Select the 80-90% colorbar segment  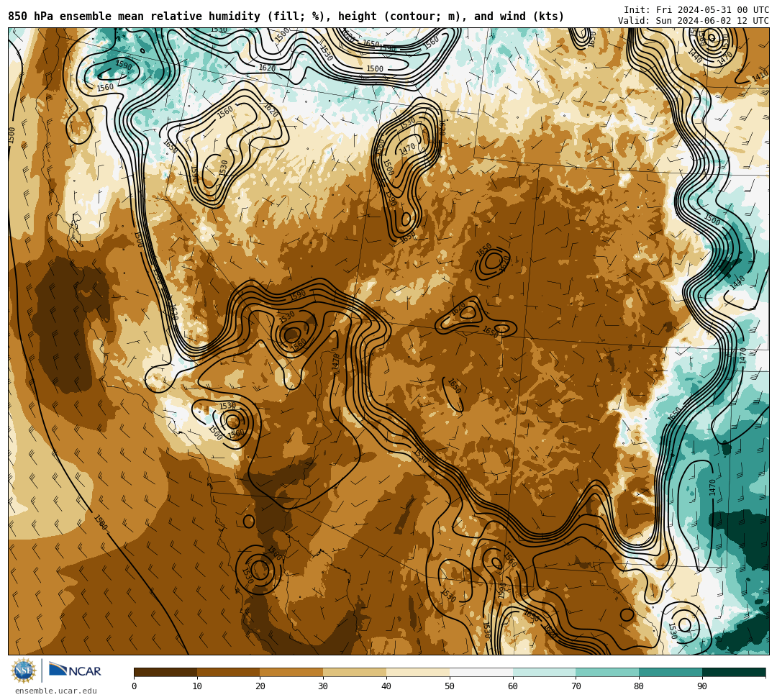click(x=671, y=672)
